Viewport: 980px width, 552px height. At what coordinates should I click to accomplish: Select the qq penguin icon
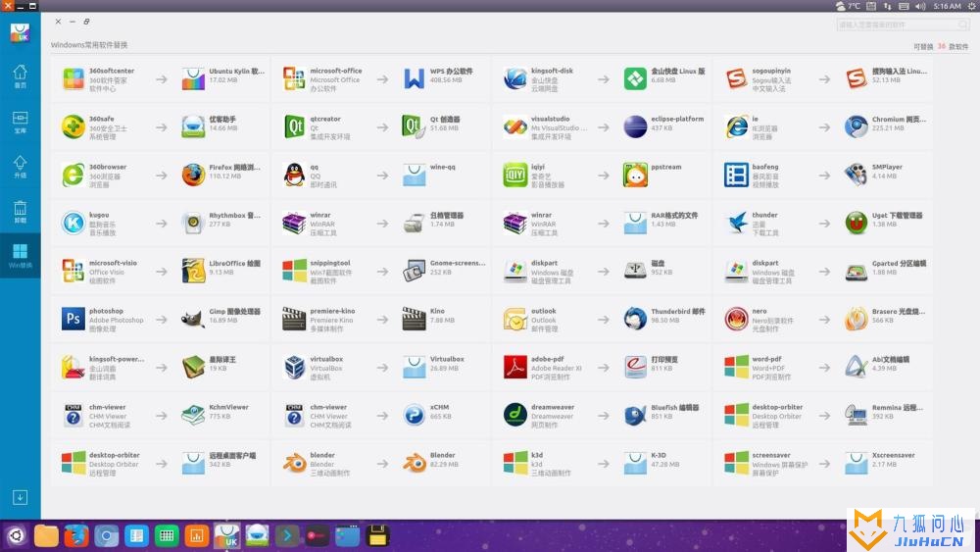coord(294,176)
